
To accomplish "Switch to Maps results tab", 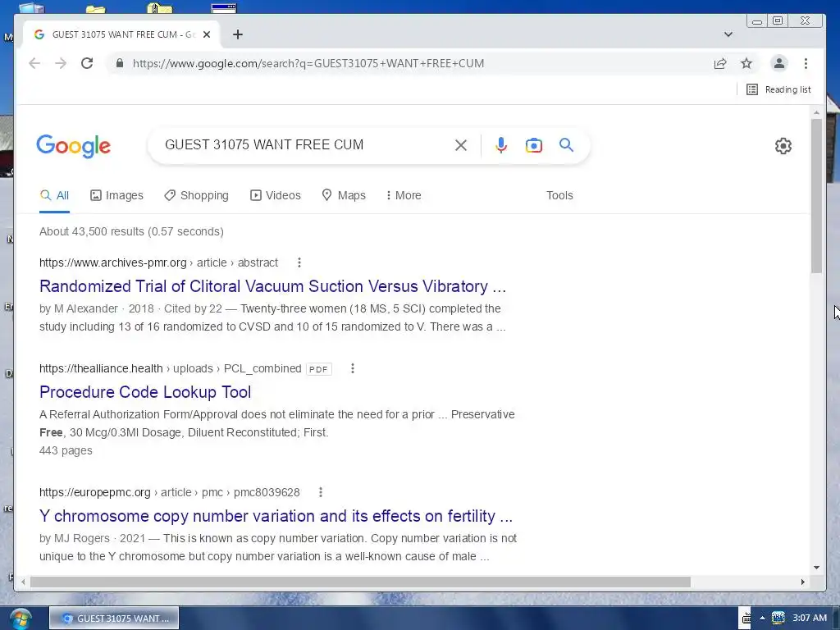I will 344,195.
